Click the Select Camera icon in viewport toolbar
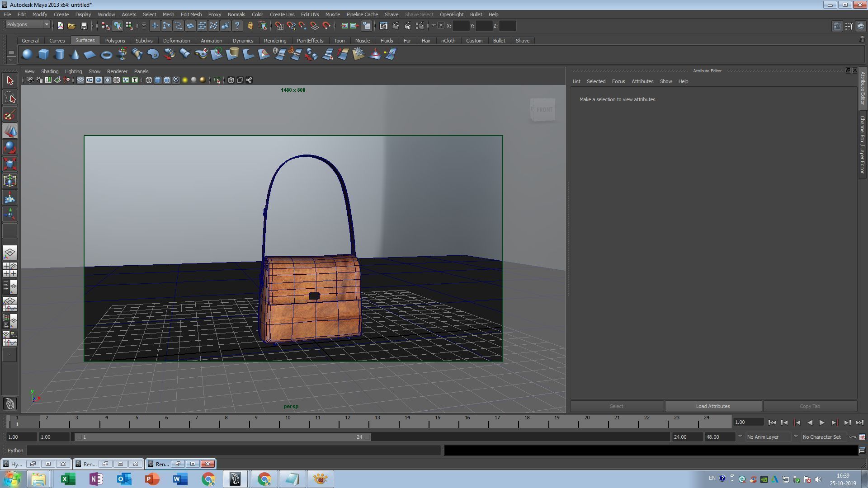 pyautogui.click(x=29, y=80)
